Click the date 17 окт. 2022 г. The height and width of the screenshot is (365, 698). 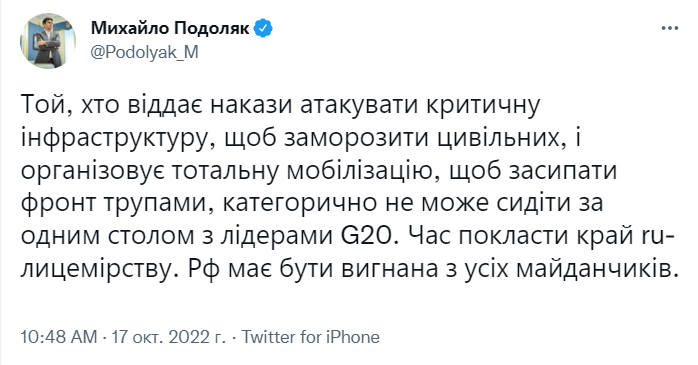pyautogui.click(x=168, y=337)
